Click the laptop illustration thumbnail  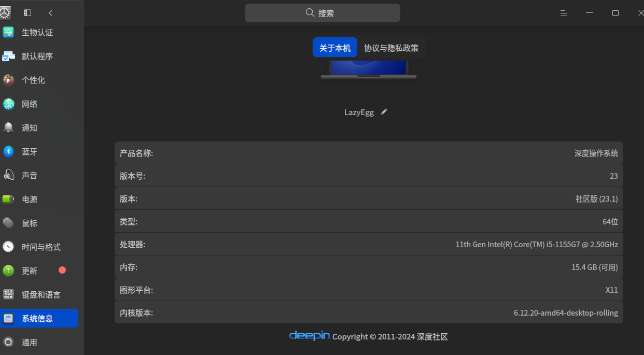(x=369, y=69)
